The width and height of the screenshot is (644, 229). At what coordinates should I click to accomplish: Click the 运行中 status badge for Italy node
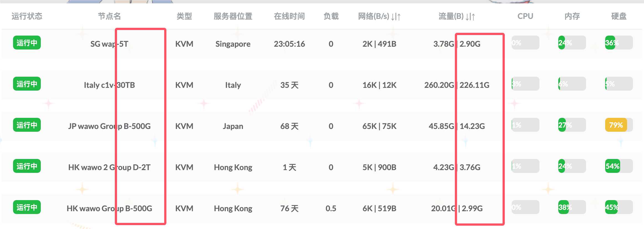coord(27,84)
